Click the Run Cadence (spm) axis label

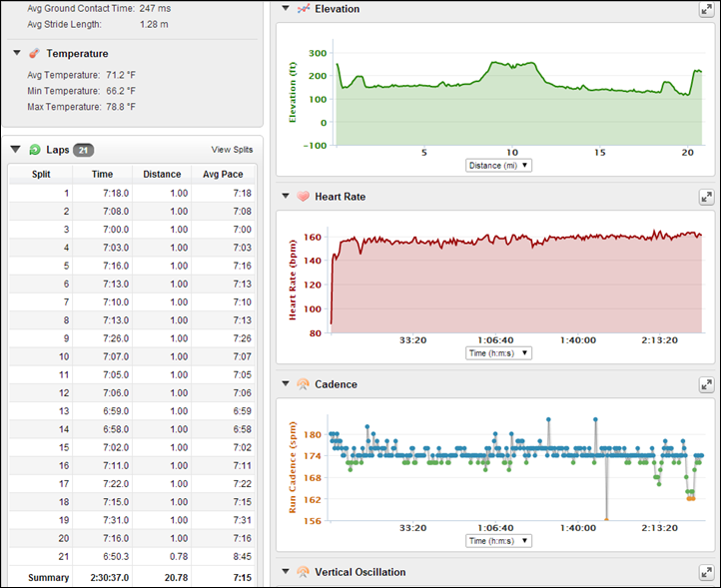tap(292, 467)
